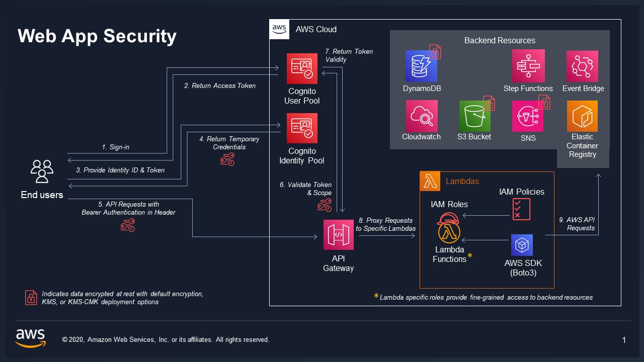Click the Web App Security title

pyautogui.click(x=97, y=36)
